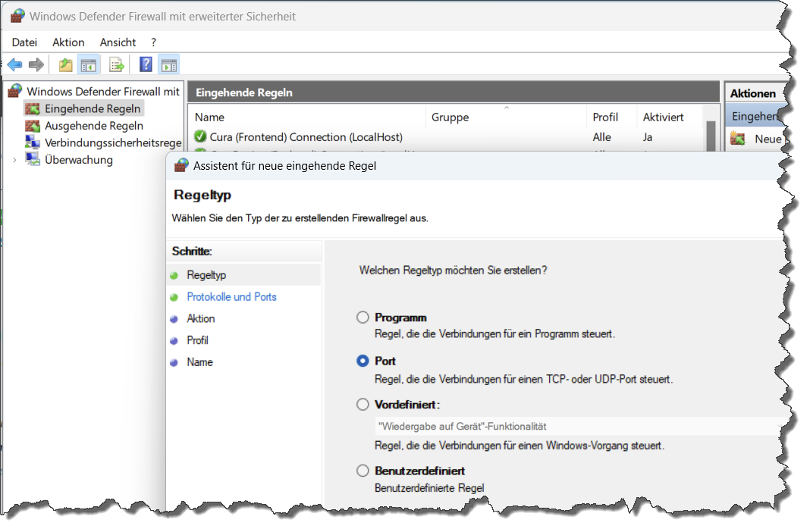Viewport: 810px width, 532px height.
Task: Click the firewall icon in main title bar
Action: coord(17,16)
